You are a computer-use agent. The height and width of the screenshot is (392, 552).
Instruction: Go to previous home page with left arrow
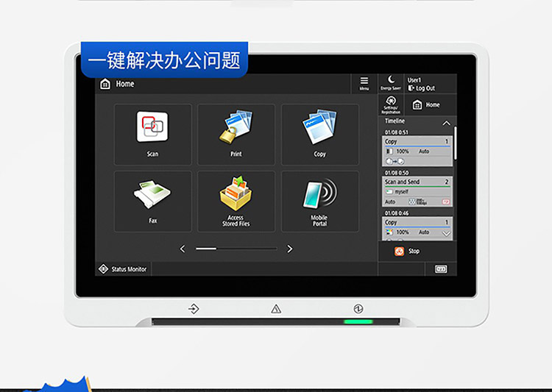coord(183,249)
